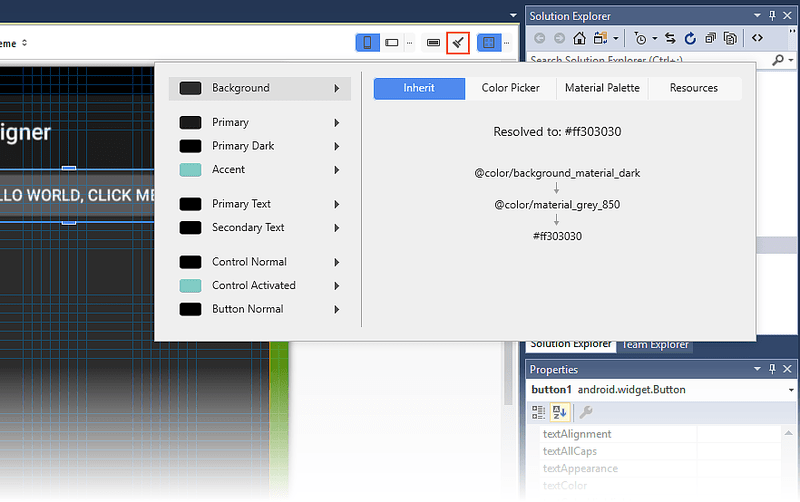Open the theme editor paintbrush icon
The height and width of the screenshot is (502, 800).
[x=458, y=43]
